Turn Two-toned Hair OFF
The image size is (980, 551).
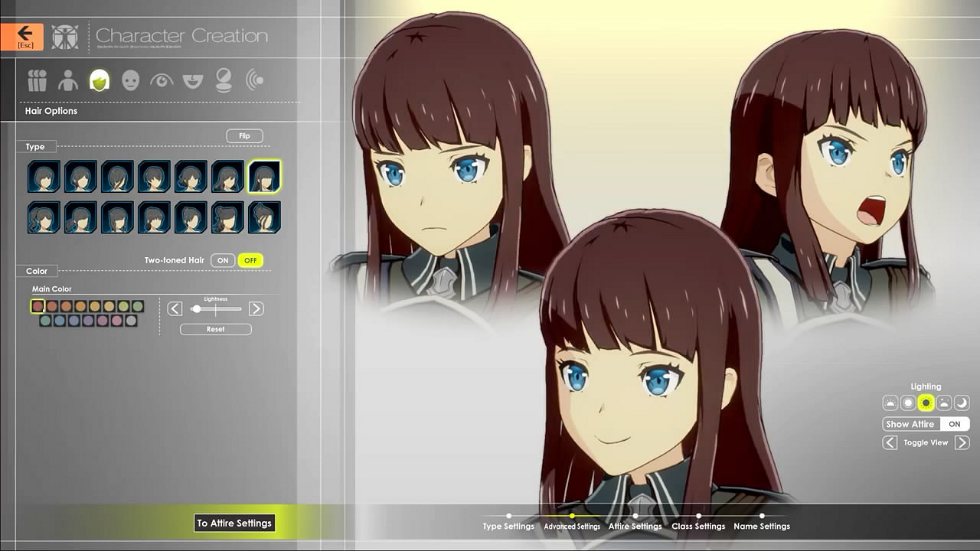pyautogui.click(x=250, y=260)
